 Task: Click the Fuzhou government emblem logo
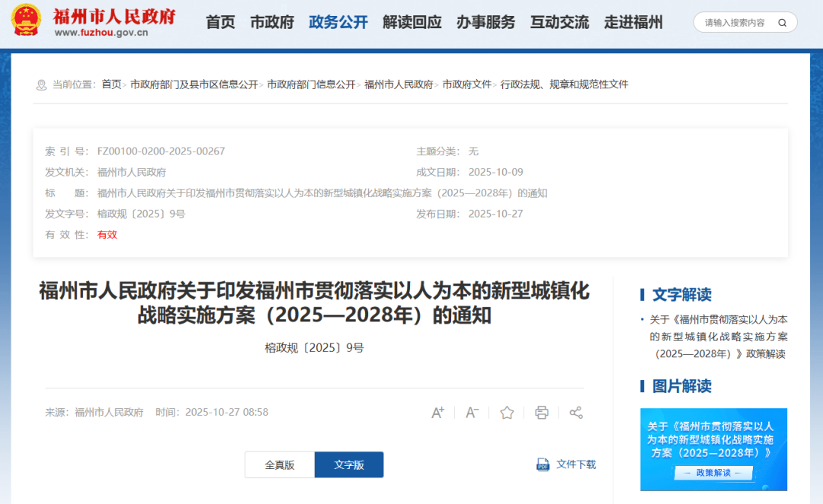[x=27, y=21]
